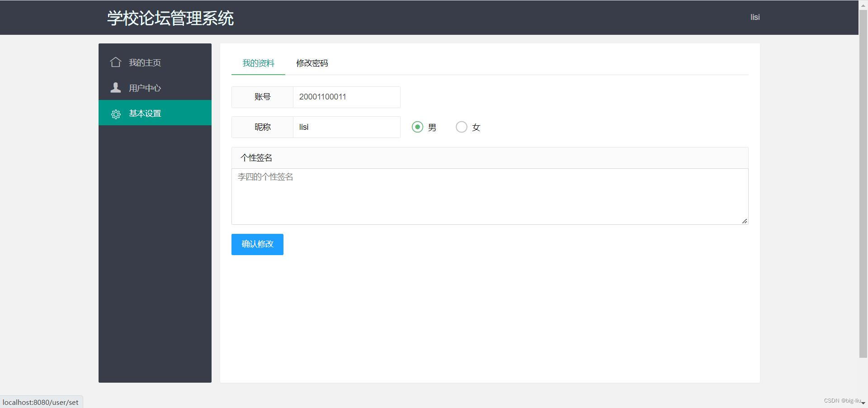Image resolution: width=868 pixels, height=408 pixels.
Task: Switch to the 我的资料 tab
Action: point(258,63)
